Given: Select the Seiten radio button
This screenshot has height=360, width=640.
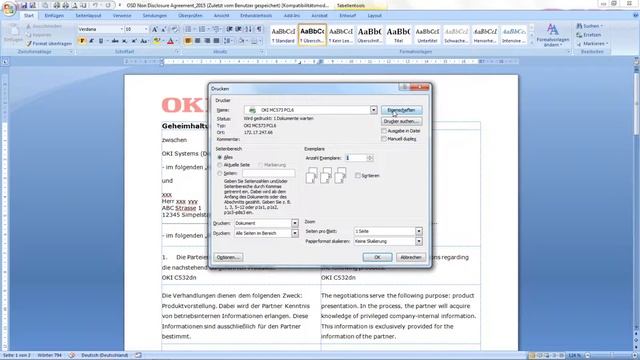Looking at the screenshot, I should tap(220, 173).
